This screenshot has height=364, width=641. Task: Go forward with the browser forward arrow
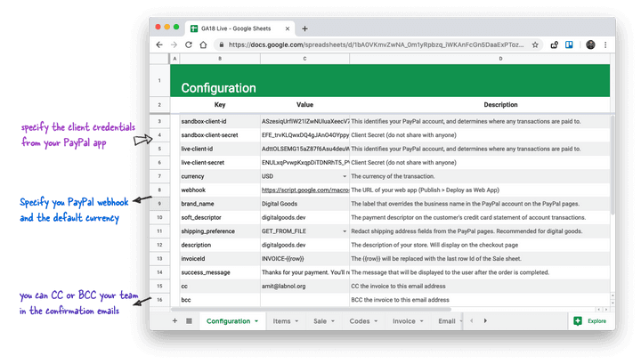coord(174,44)
